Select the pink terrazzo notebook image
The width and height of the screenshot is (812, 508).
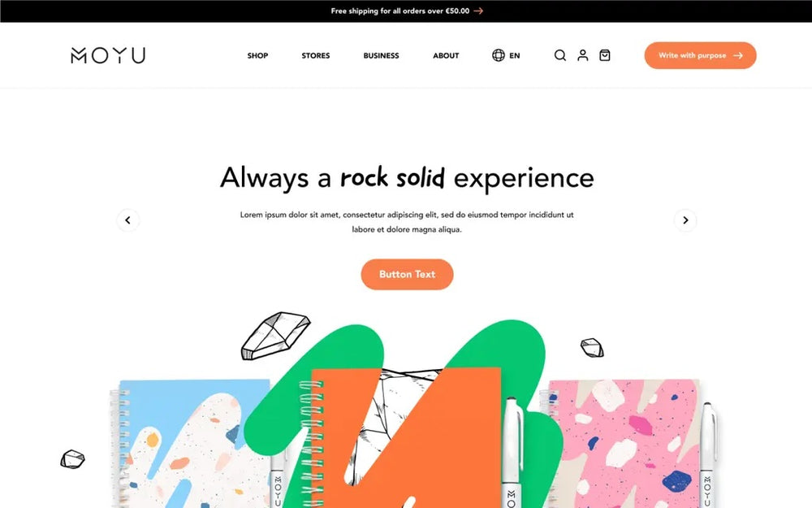624,443
